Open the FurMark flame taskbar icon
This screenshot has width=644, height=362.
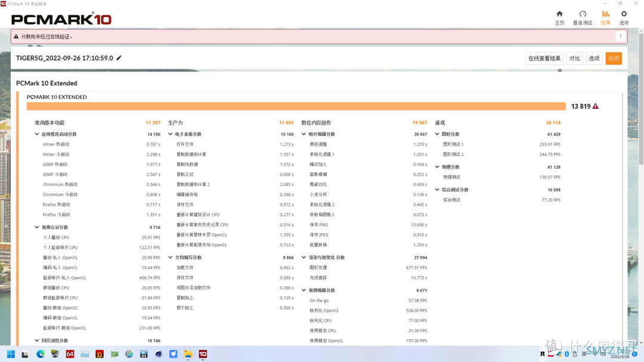[x=100, y=354]
